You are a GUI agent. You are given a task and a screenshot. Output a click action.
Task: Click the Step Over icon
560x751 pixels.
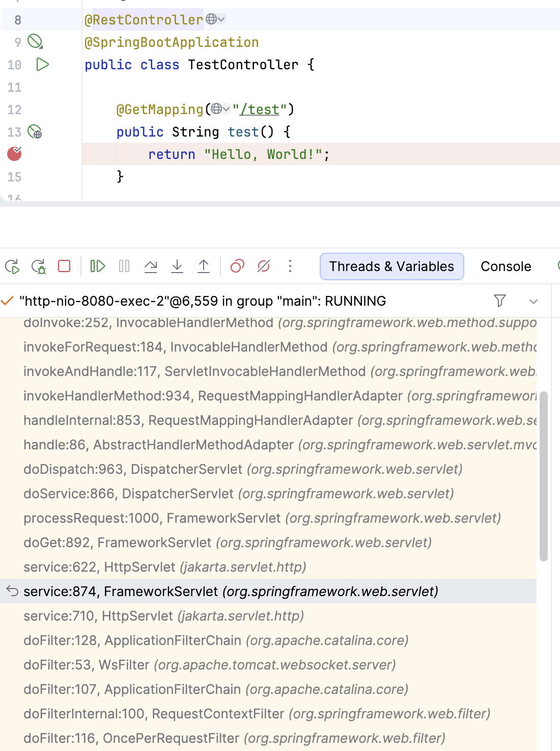click(151, 266)
